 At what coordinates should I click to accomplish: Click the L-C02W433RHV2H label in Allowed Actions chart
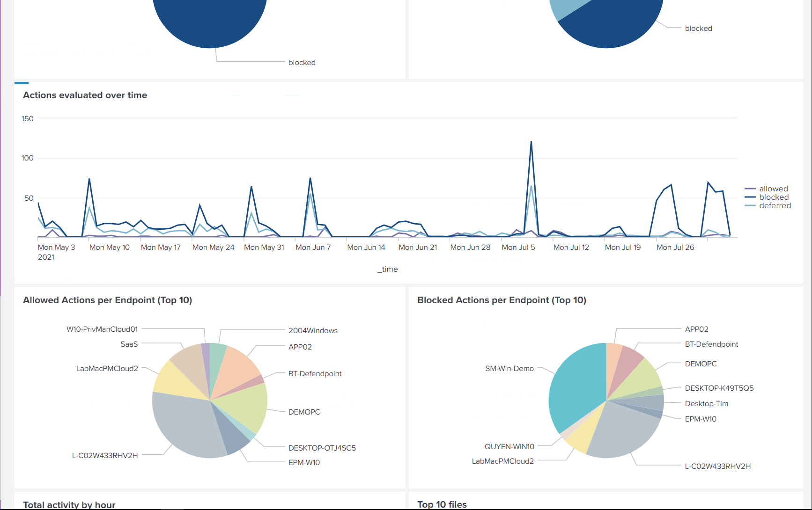(105, 454)
